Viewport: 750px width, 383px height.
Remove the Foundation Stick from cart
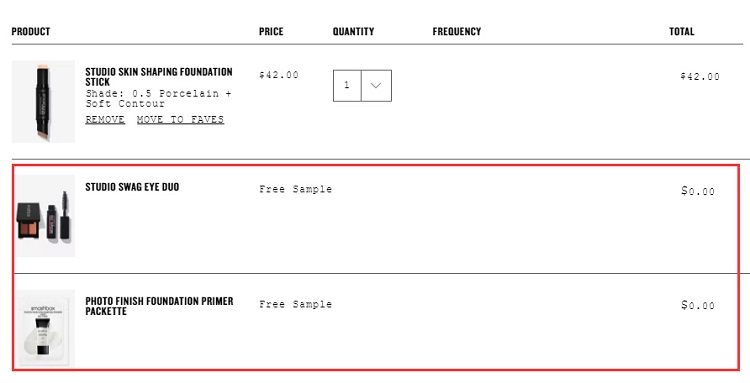[105, 120]
